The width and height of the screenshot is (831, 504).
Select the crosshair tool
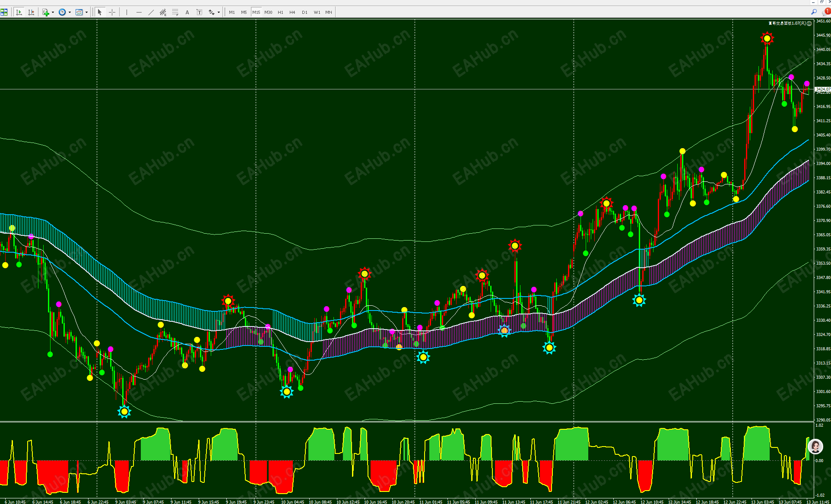pos(112,12)
